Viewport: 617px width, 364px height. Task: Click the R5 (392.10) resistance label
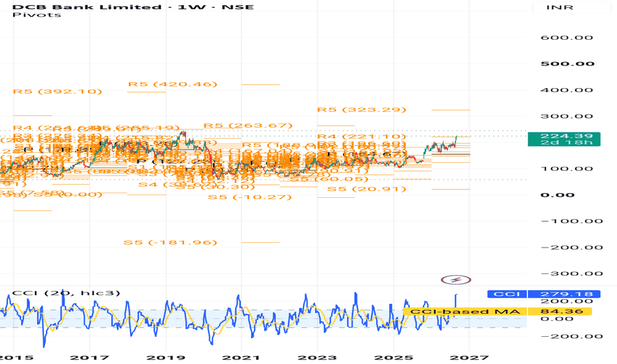click(x=58, y=91)
